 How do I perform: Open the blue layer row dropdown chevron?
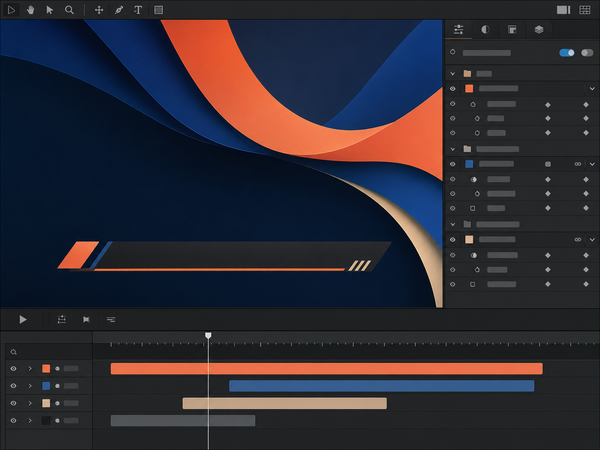(x=592, y=164)
